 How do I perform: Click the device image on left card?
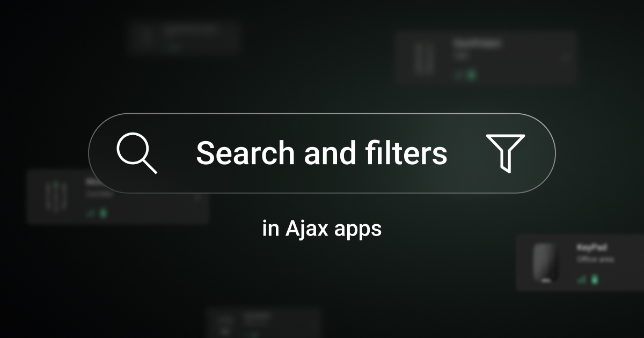56,197
